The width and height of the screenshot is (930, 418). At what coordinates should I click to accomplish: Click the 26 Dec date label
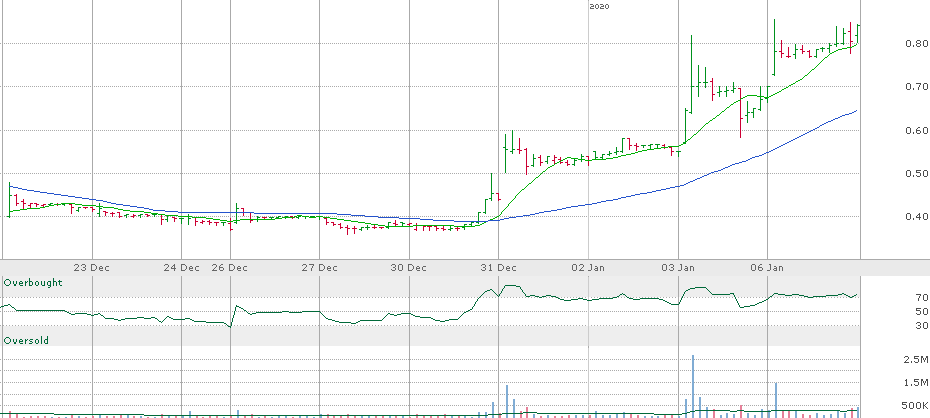[x=230, y=267]
